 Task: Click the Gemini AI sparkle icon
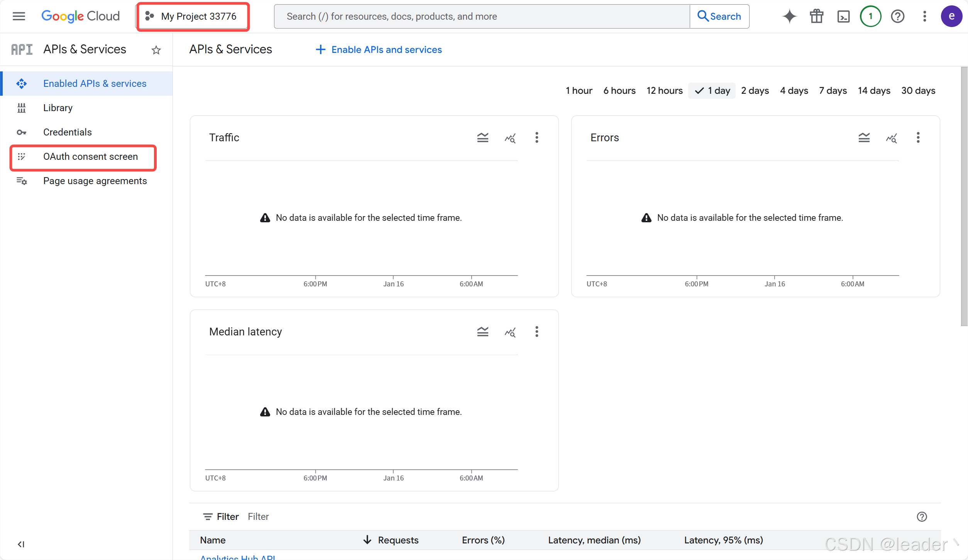pyautogui.click(x=789, y=16)
